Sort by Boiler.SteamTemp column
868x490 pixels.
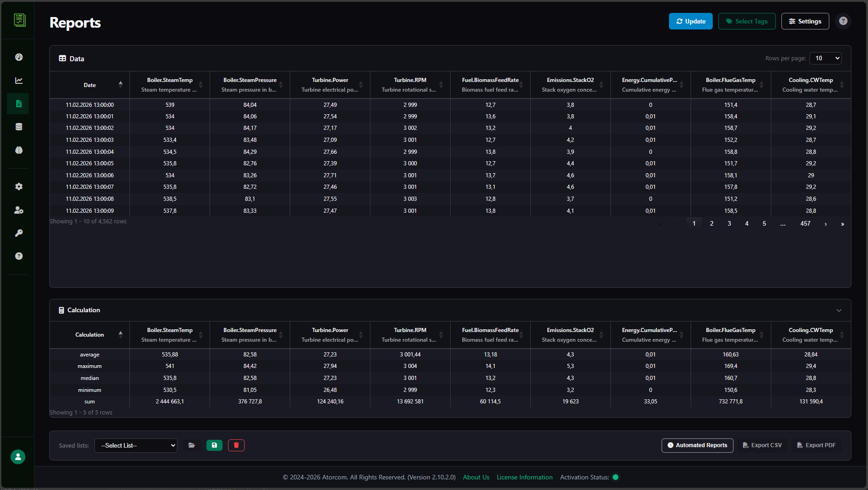click(201, 84)
